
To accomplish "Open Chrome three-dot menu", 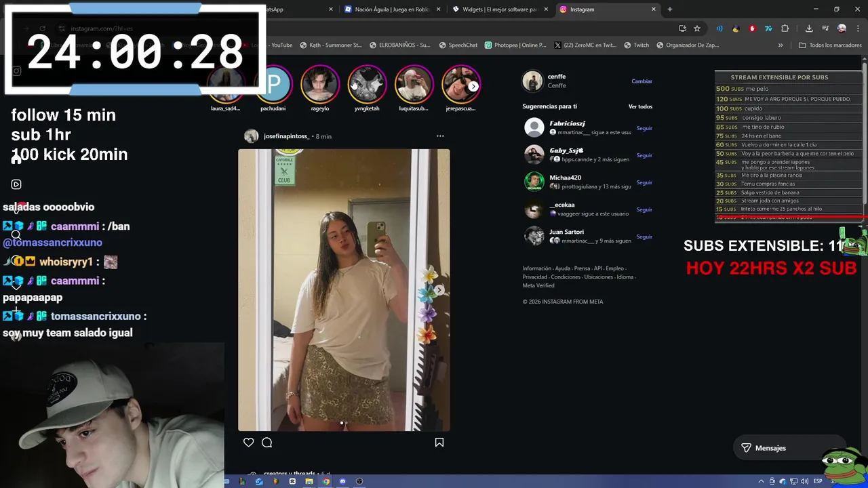I will (857, 28).
